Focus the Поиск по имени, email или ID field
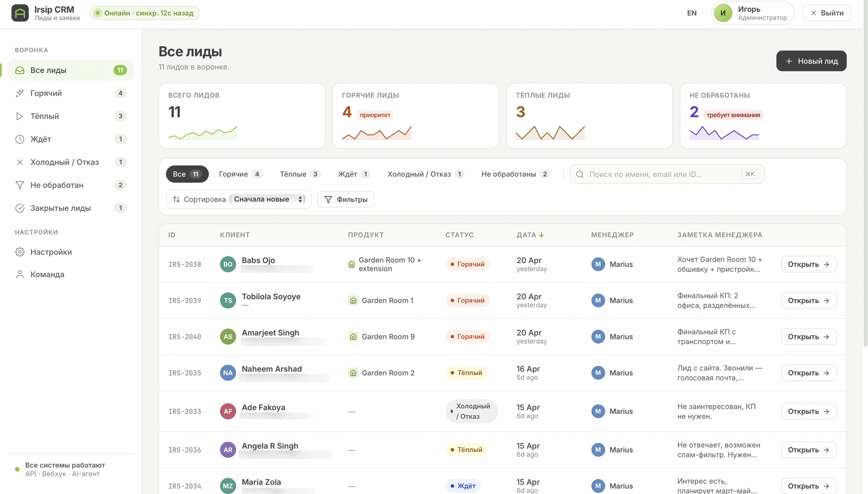This screenshot has width=868, height=494. 667,174
